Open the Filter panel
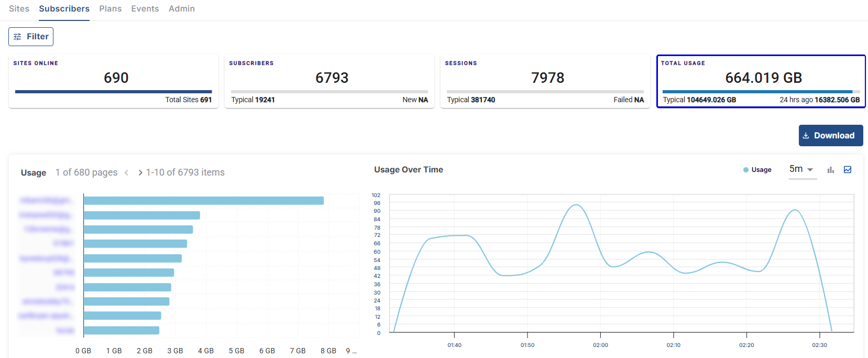Screen dimensions: 868x358 coord(31,37)
